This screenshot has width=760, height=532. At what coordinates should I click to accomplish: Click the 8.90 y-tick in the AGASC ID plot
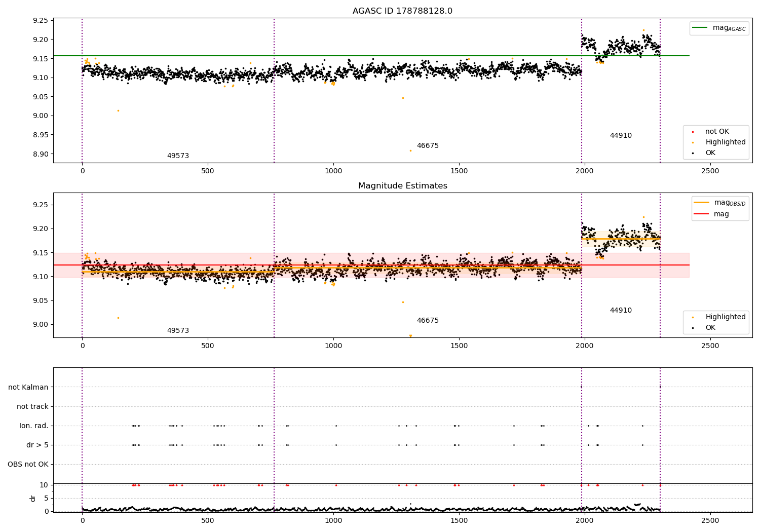[x=41, y=154]
